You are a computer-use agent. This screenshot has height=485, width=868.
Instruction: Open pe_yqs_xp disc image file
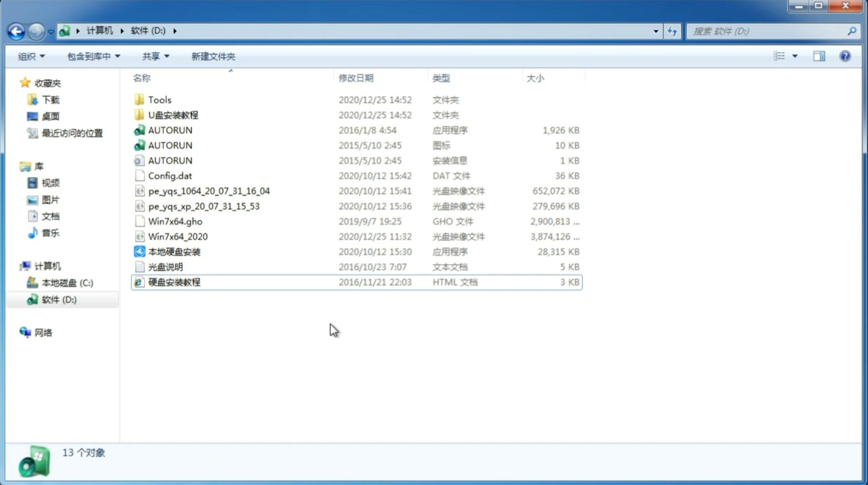(x=203, y=206)
